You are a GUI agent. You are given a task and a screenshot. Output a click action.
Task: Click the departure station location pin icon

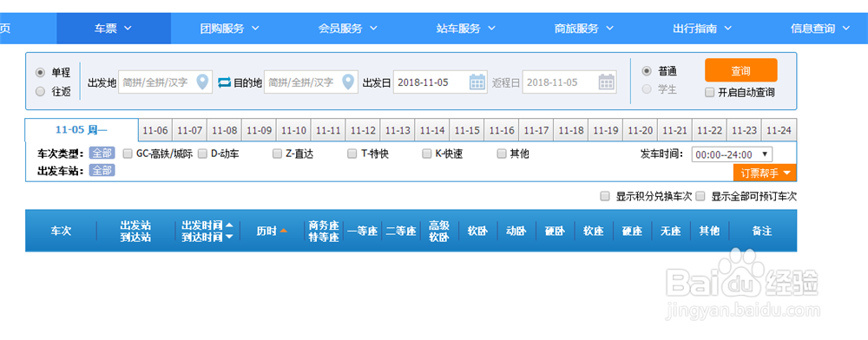203,82
